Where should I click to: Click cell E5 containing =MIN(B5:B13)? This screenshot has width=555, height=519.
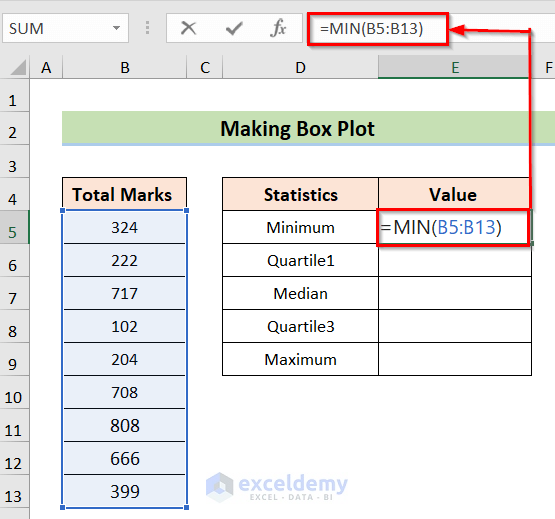click(x=454, y=227)
